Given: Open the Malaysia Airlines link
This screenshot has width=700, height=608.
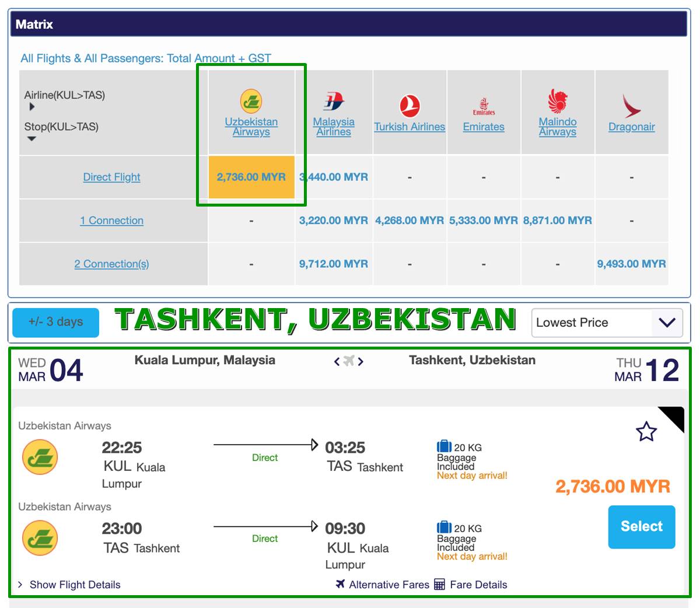Looking at the screenshot, I should 334,127.
